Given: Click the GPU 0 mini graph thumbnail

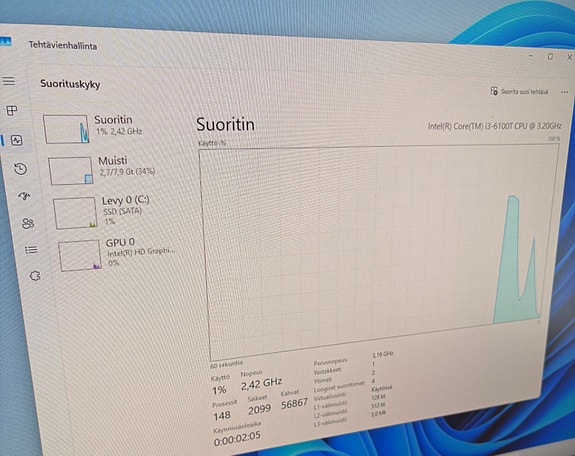Looking at the screenshot, I should coord(80,255).
